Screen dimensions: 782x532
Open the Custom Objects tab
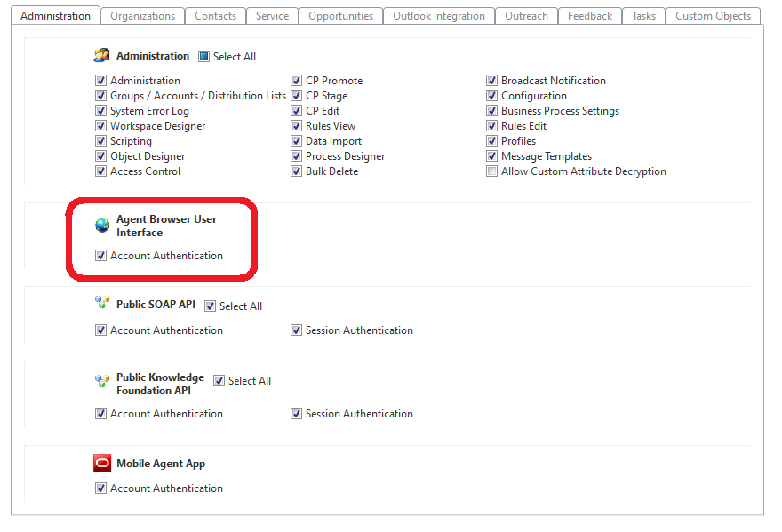714,16
